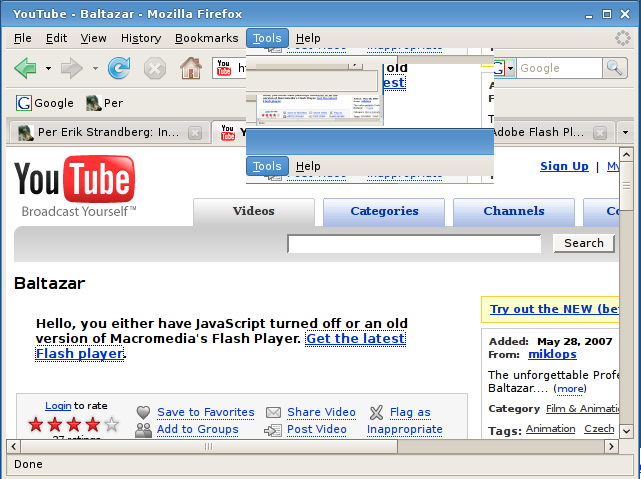The width and height of the screenshot is (641, 479).
Task: Reload the page with the blue refresh icon
Action: 119,68
